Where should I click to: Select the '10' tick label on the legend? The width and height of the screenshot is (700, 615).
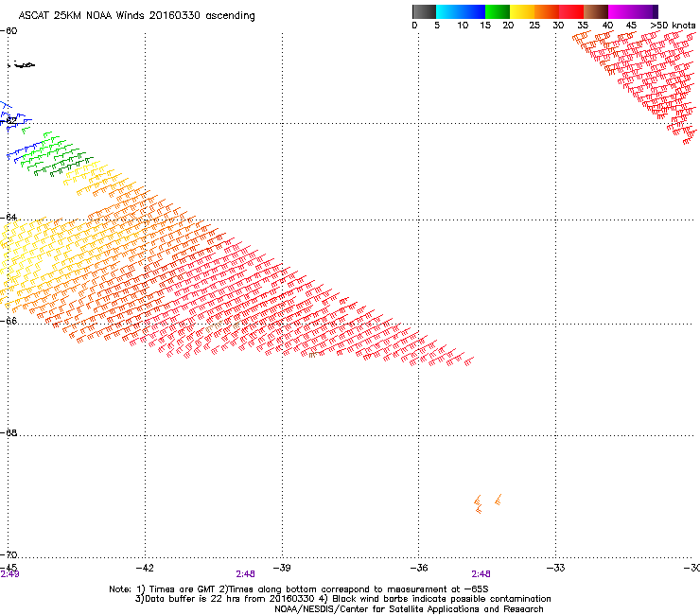click(x=463, y=26)
